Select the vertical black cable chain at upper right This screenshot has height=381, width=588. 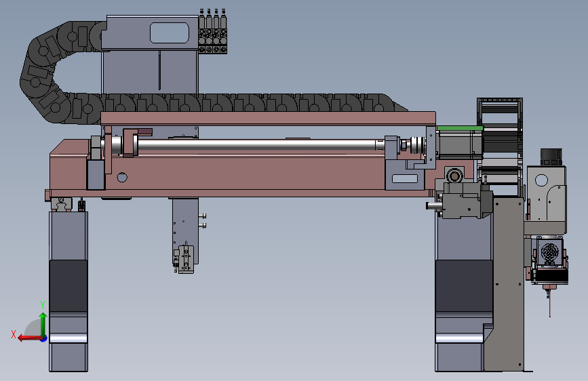click(500, 147)
